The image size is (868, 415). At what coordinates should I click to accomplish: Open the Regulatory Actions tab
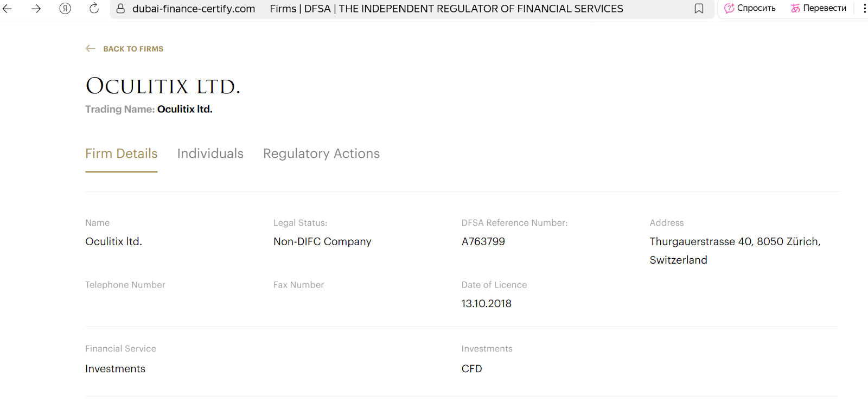[322, 154]
